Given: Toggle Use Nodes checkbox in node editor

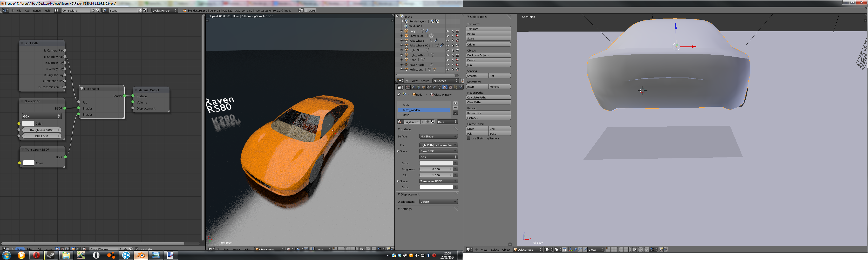Looking at the screenshot, I should coord(136,249).
